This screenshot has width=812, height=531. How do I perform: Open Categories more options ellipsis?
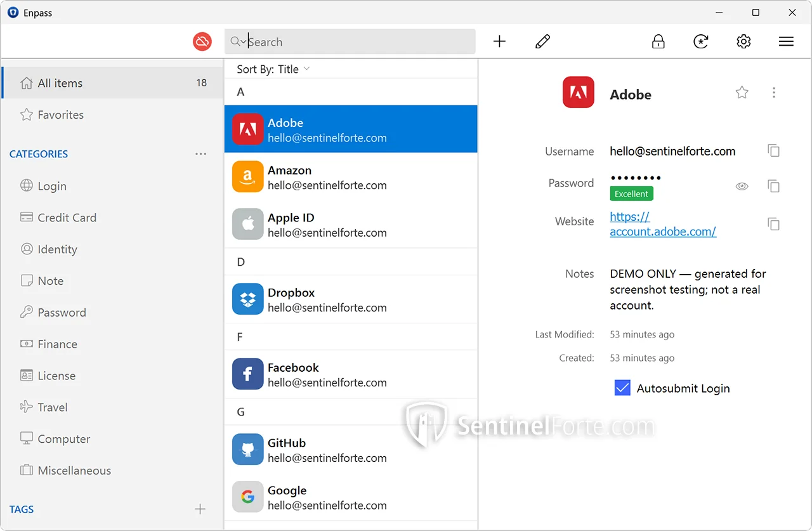coord(201,154)
